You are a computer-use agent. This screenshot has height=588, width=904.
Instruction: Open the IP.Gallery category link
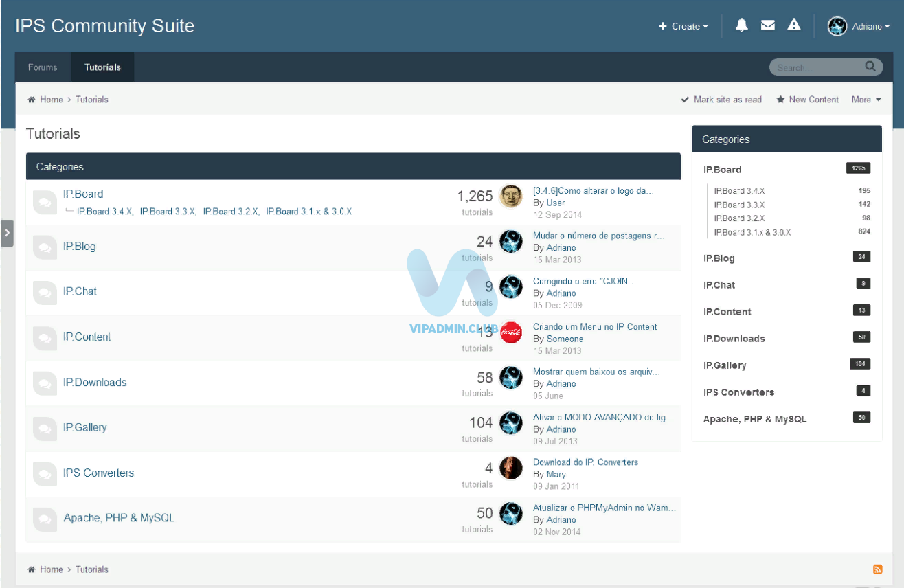(x=85, y=427)
